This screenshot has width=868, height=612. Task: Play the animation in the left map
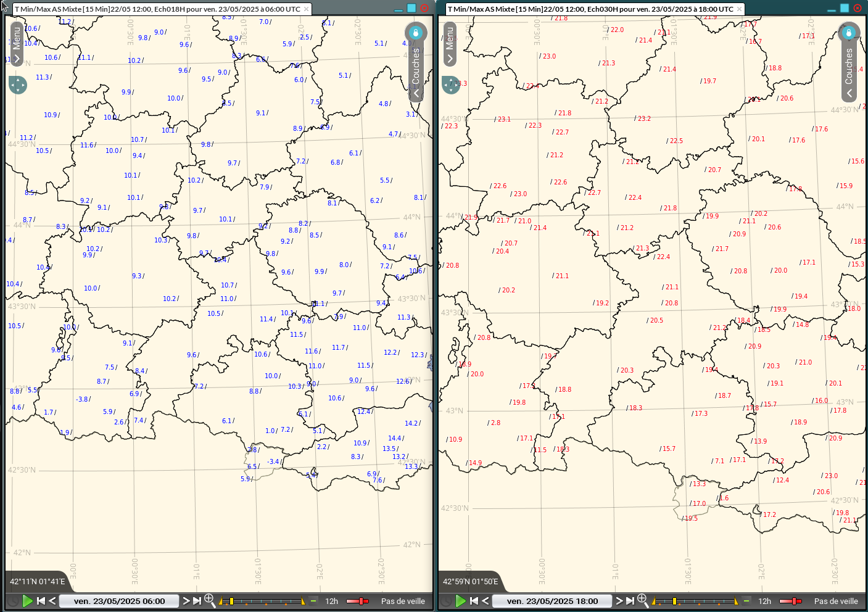tap(27, 601)
